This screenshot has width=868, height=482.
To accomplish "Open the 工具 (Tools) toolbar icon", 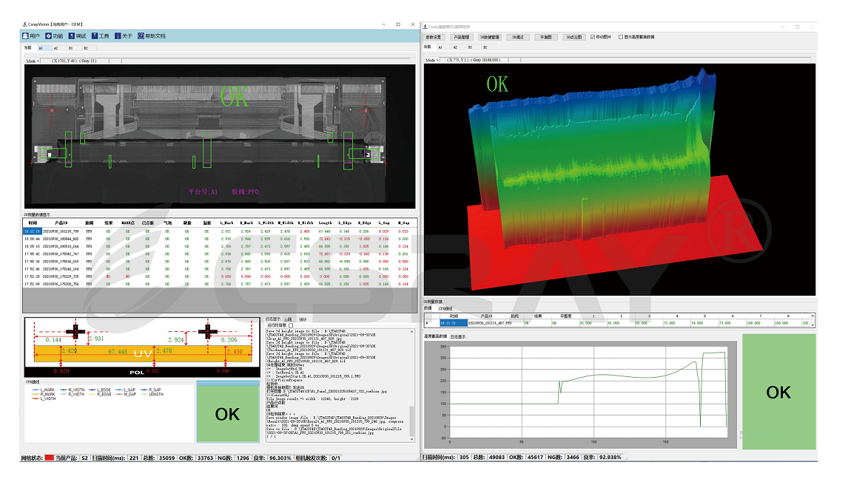I will point(95,35).
